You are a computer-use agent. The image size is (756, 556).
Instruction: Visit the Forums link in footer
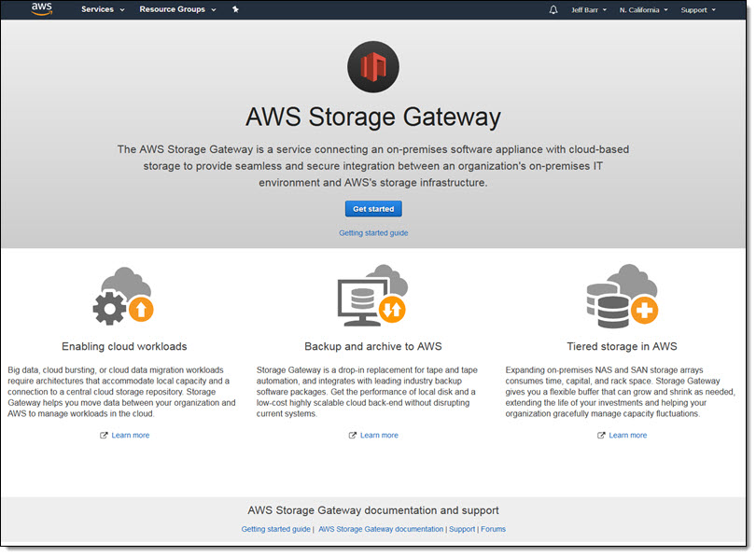(493, 529)
